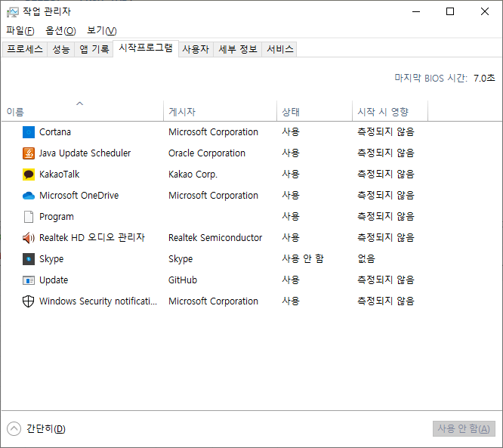Switch to the 앱 기록 tab
The height and width of the screenshot is (448, 503).
[x=94, y=49]
